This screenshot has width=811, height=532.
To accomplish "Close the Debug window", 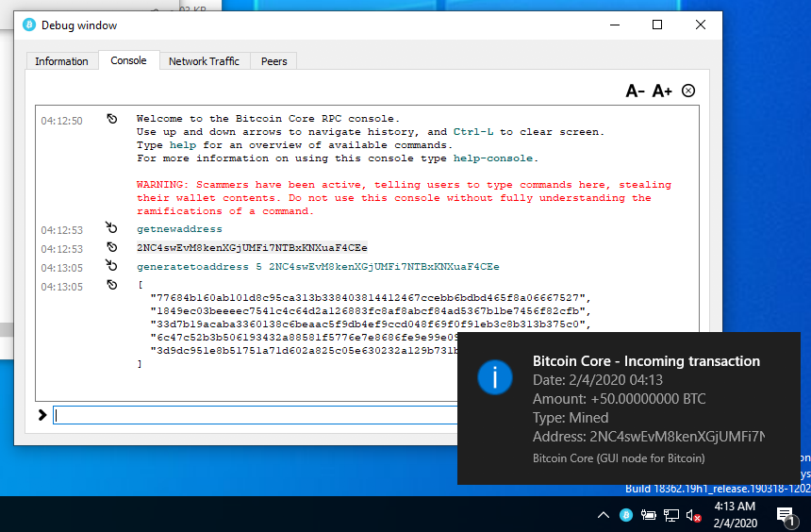I will coord(701,25).
